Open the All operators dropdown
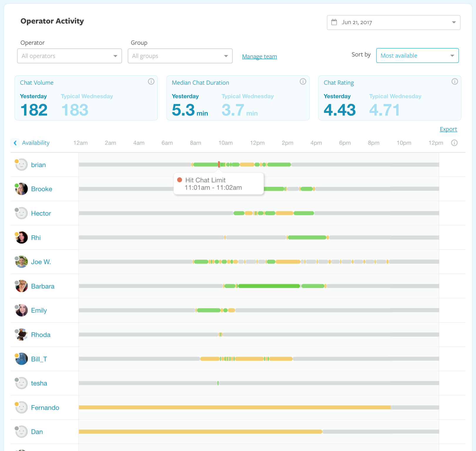This screenshot has width=476, height=451. (70, 56)
